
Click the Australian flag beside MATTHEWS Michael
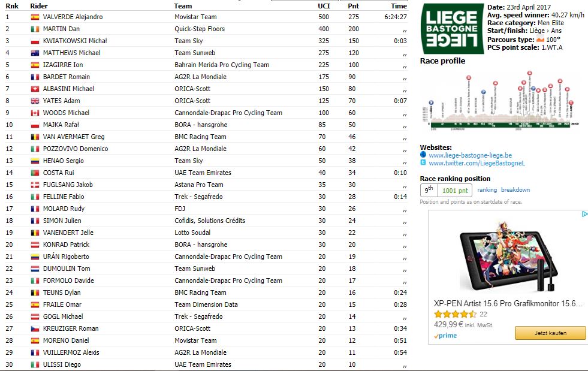coord(35,53)
